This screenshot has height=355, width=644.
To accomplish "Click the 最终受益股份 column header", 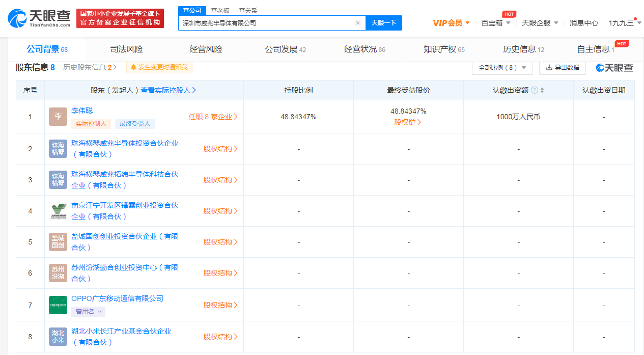I will 408,90.
